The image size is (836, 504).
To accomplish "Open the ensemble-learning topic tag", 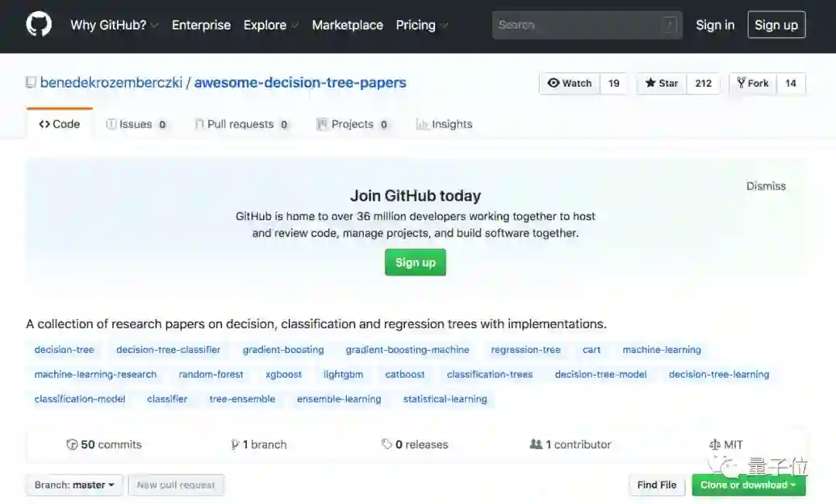I will (x=339, y=399).
